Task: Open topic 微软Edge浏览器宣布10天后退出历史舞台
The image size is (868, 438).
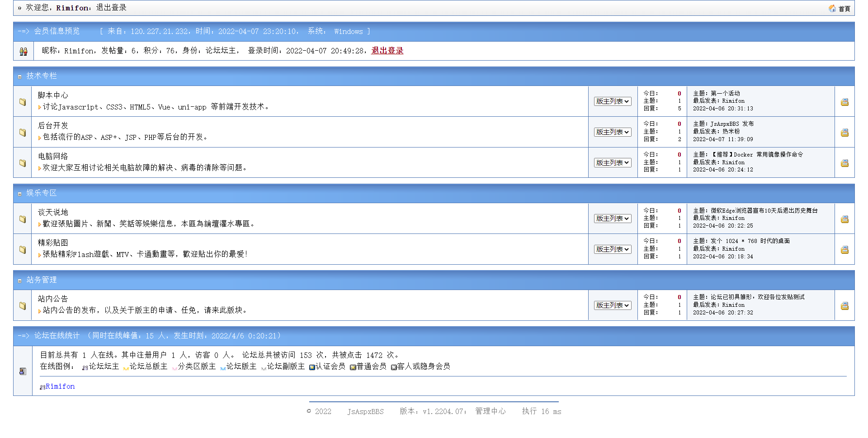Action: pos(764,211)
